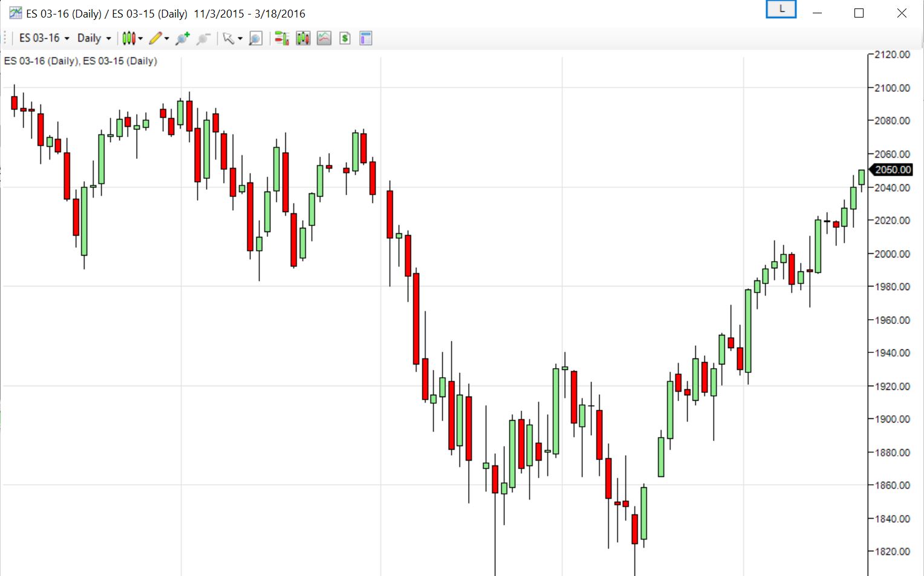
Task: Open the ES 03-16 instrument selector
Action: pos(44,38)
